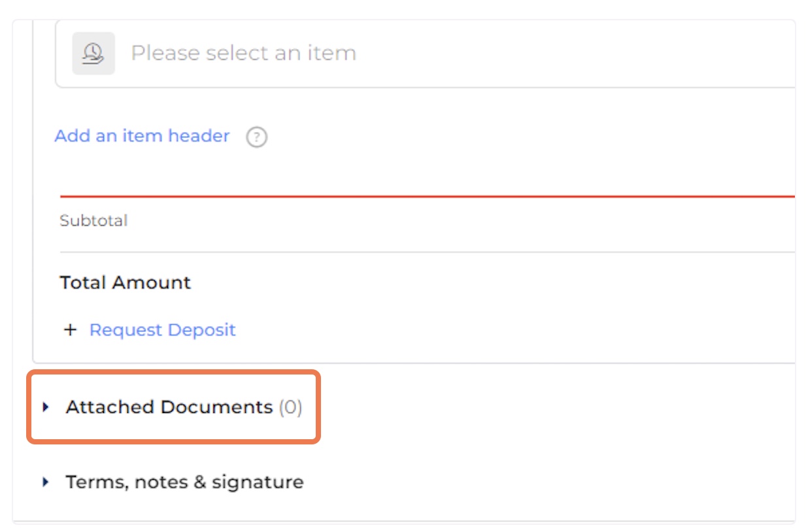Click the (0) attached documents count
The image size is (808, 532).
290,407
